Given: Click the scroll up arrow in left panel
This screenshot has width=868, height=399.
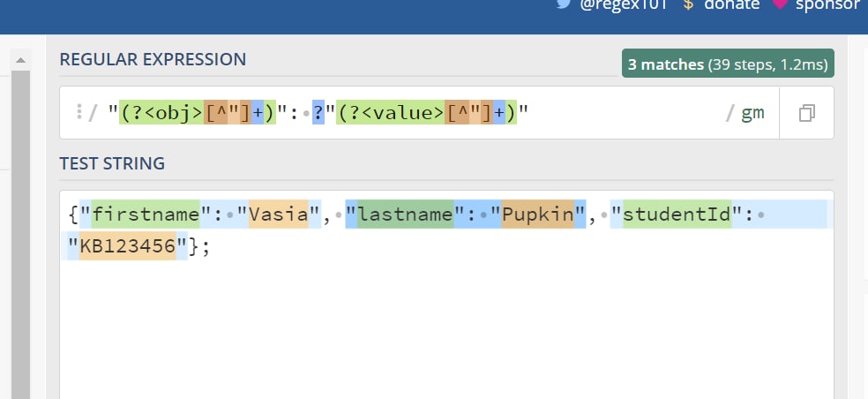Looking at the screenshot, I should click(20, 60).
